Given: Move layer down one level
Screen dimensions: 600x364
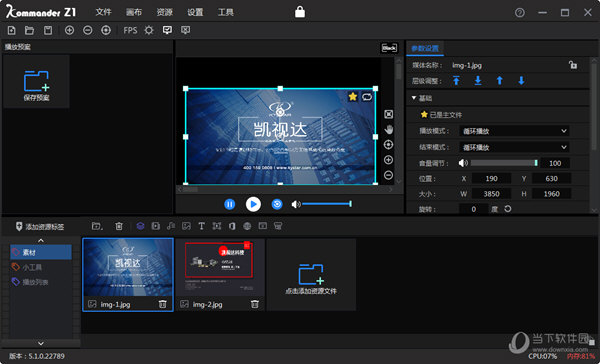Looking at the screenshot, I should coord(521,81).
